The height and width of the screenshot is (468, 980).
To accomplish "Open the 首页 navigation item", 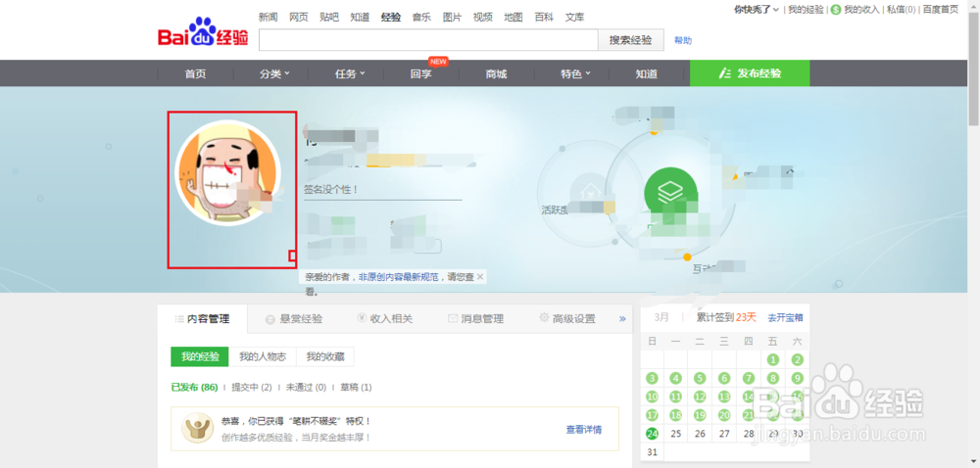I will (x=195, y=73).
